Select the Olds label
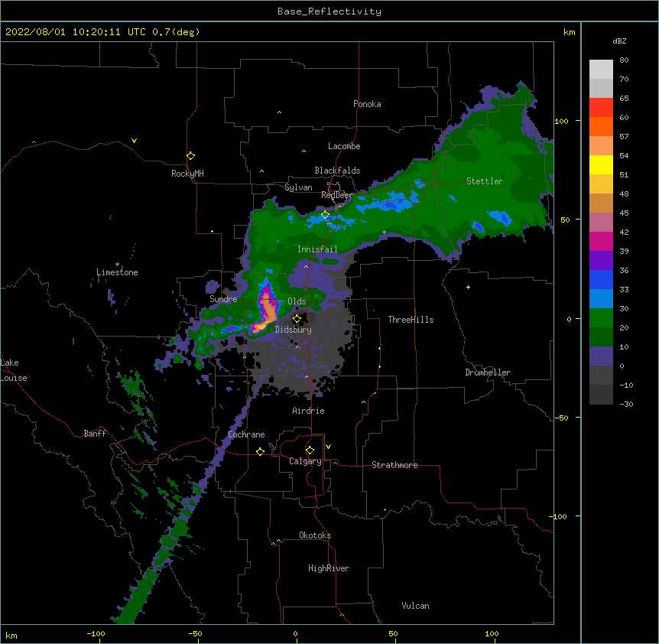This screenshot has height=644, width=659. [297, 301]
